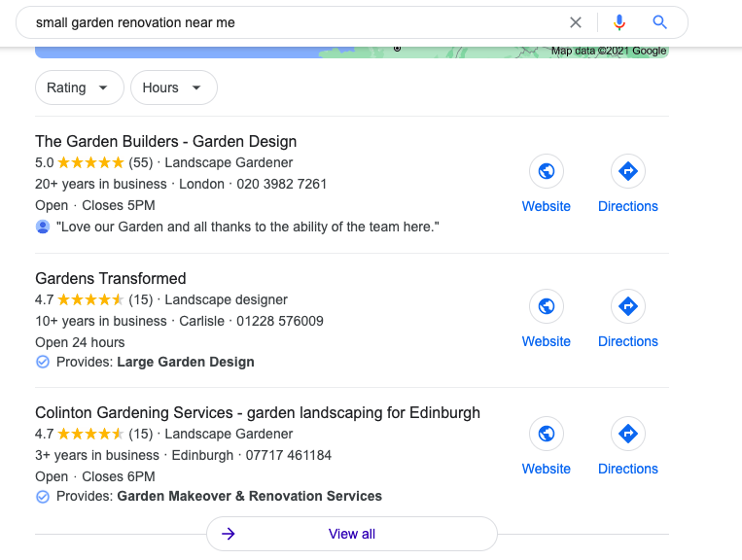Open the Gardens Transformed listing title
Image resolution: width=742 pixels, height=560 pixels.
(x=111, y=279)
